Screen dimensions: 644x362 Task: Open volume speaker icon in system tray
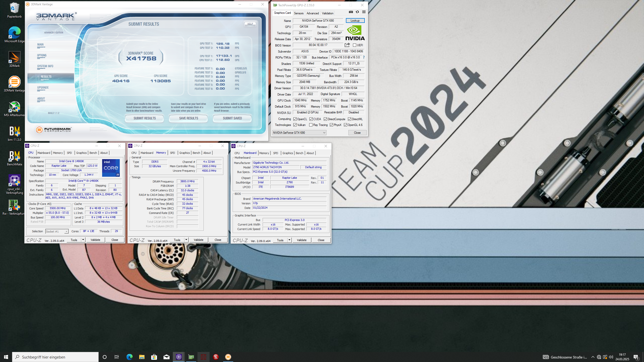(611, 357)
